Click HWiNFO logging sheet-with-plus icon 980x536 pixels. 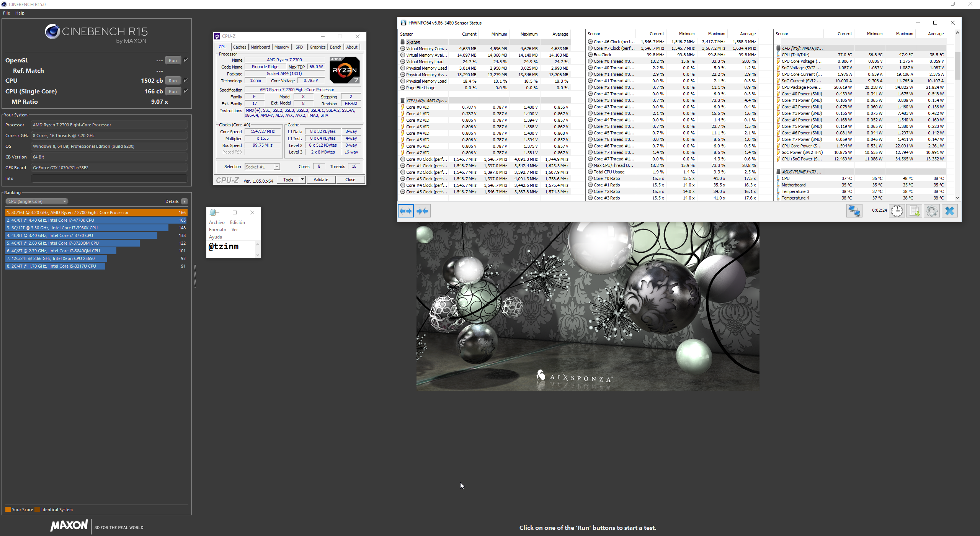[x=915, y=211]
